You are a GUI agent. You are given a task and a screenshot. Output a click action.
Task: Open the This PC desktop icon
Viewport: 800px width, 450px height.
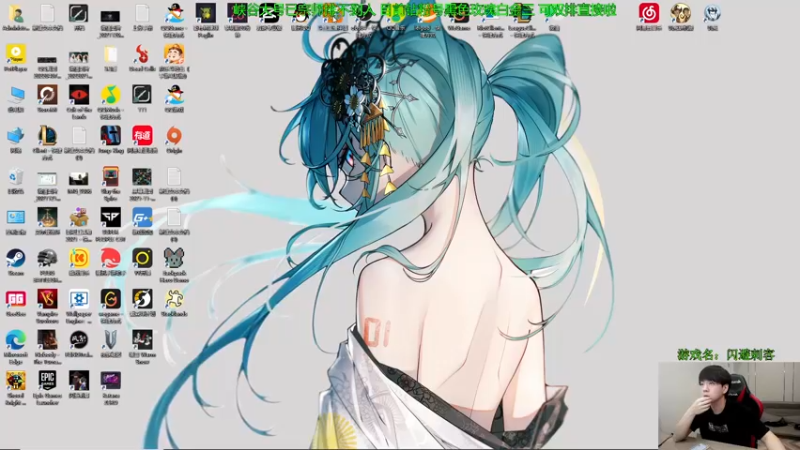(x=16, y=95)
